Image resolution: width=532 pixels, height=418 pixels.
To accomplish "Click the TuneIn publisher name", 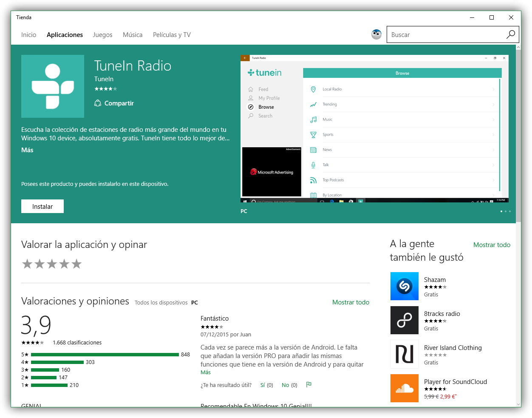I will [104, 79].
